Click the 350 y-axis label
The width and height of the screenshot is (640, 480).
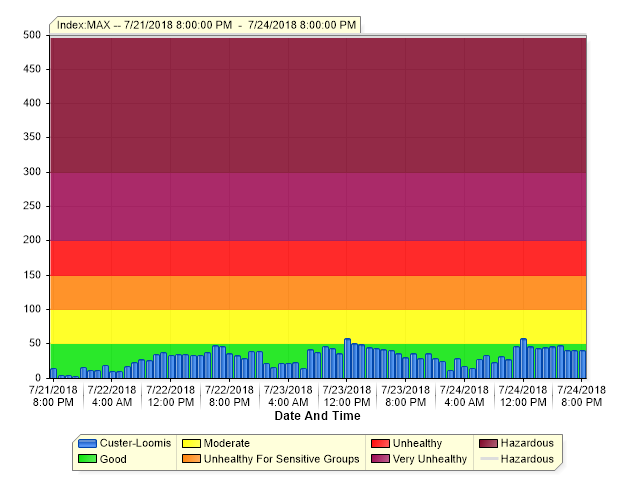pyautogui.click(x=32, y=137)
